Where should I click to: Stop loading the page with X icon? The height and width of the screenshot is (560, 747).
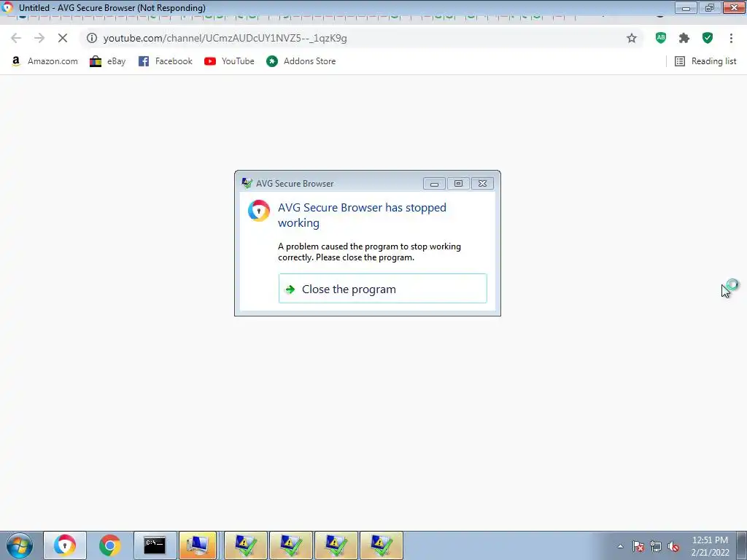pos(63,38)
